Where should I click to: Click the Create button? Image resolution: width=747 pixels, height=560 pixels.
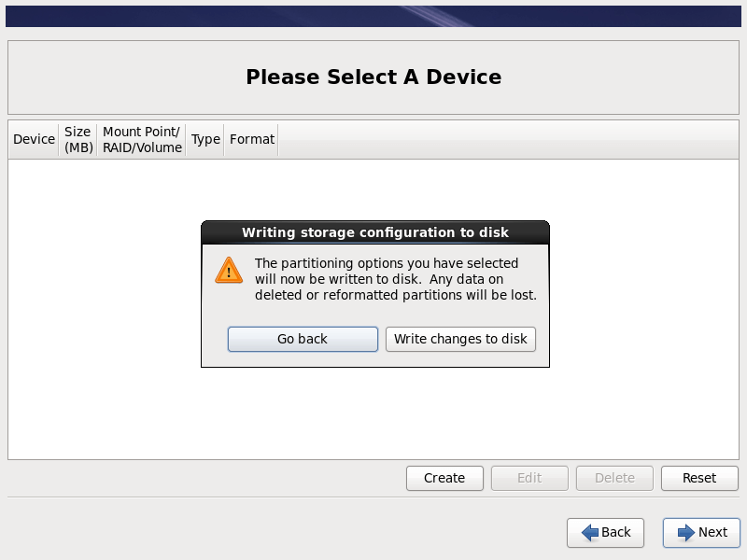coord(444,478)
